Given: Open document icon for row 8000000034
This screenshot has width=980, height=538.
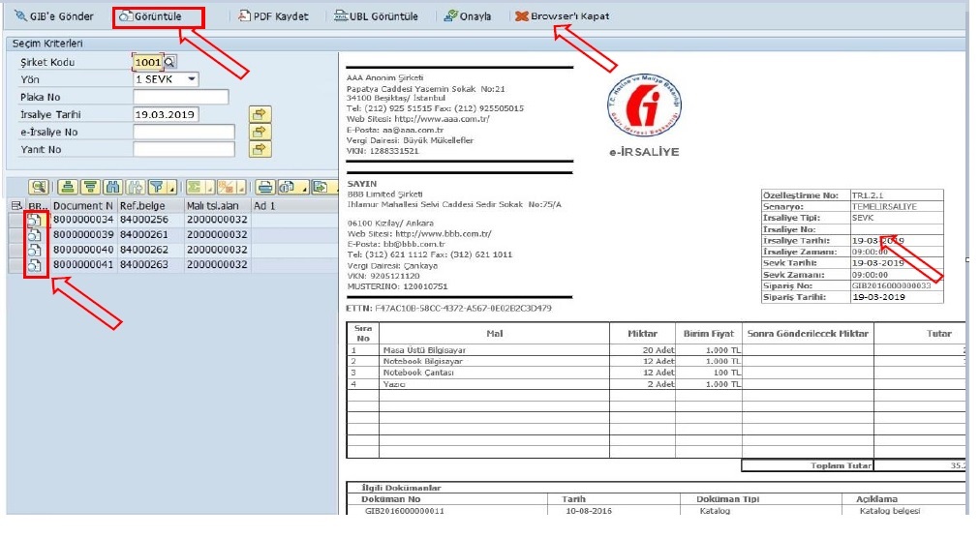Looking at the screenshot, I should click(34, 220).
